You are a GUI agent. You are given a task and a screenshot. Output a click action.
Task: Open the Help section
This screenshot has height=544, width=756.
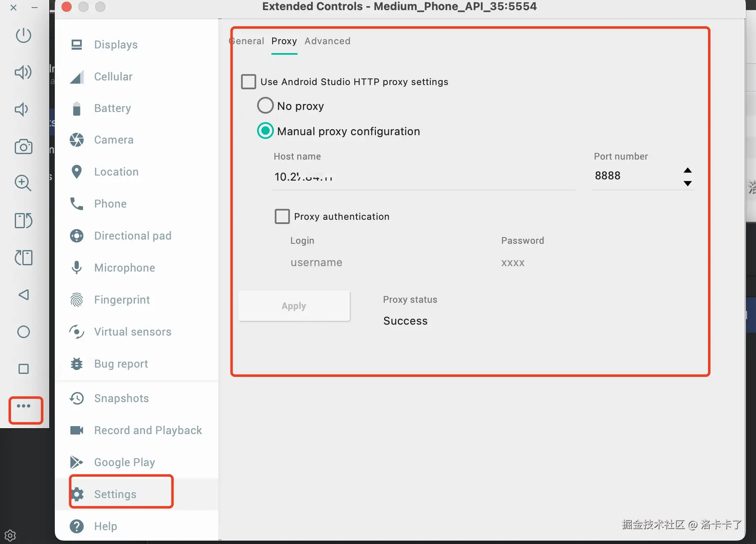[137, 526]
